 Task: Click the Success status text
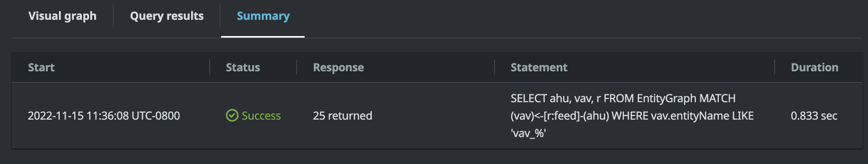261,116
